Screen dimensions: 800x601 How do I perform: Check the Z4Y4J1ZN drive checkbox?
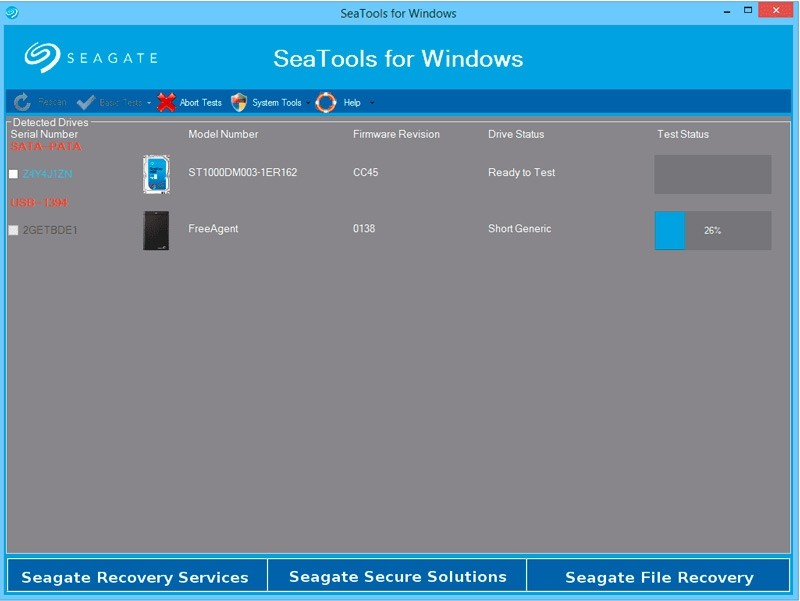(14, 174)
